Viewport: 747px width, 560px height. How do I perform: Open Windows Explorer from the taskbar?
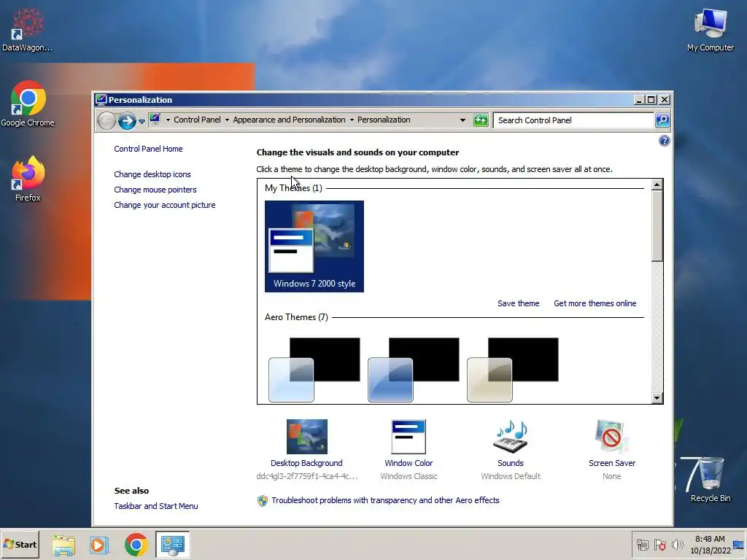coord(63,545)
